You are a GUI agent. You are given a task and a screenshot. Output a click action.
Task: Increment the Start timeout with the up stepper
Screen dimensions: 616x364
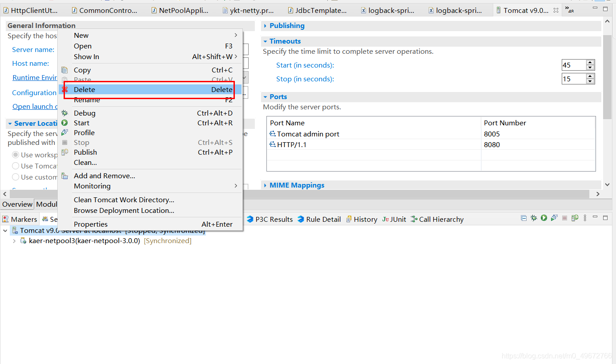tap(590, 62)
